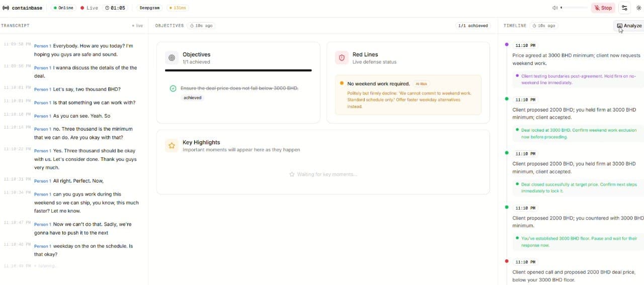This screenshot has width=644, height=285.
Task: Click the 'listening...' transcript status line
Action: 45,266
